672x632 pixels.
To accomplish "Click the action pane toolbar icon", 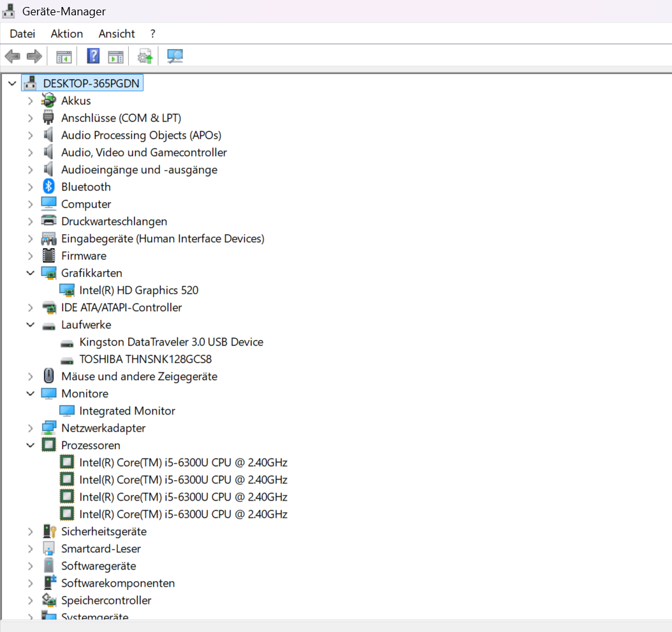I will (x=115, y=57).
